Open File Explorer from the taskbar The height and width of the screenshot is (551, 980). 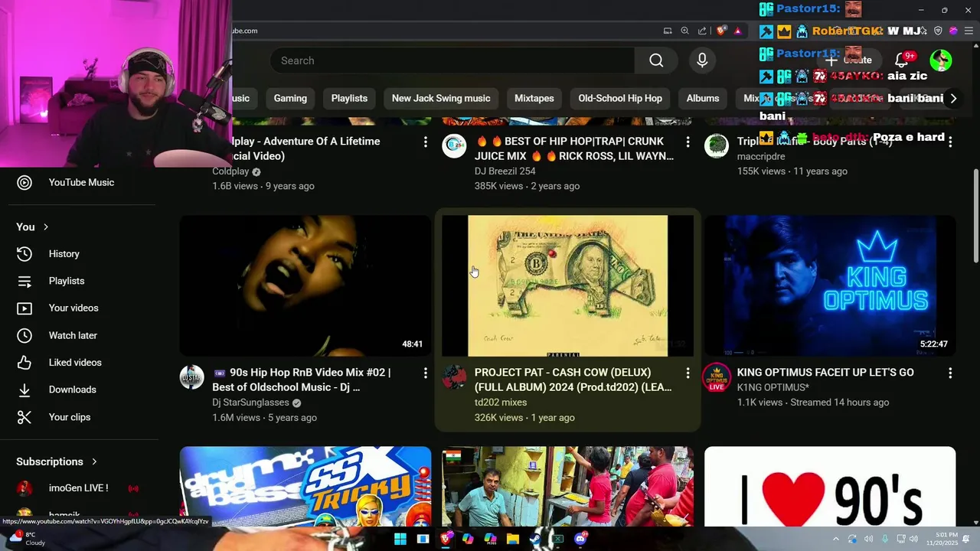pos(513,539)
